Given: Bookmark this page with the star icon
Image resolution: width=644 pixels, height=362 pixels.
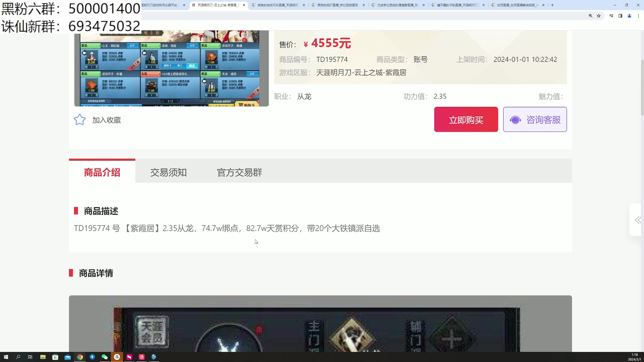Looking at the screenshot, I should [599, 16].
